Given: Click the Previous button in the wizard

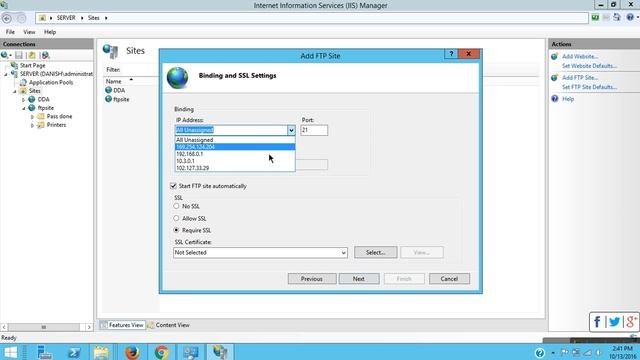Looking at the screenshot, I should click(312, 279).
